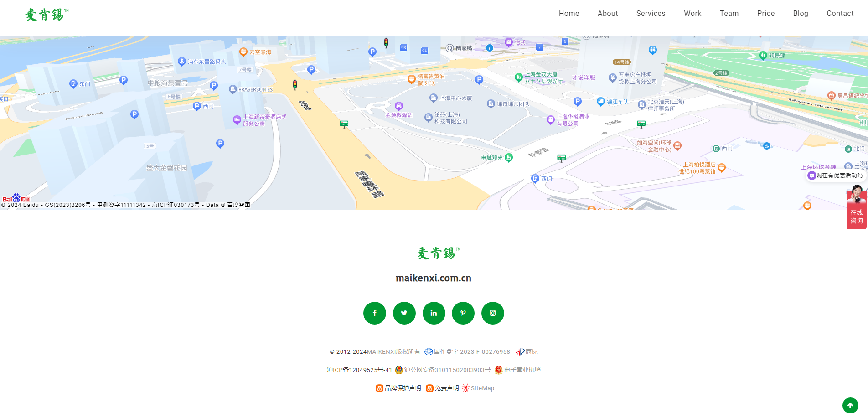Viewport: 868px width, 418px height.
Task: Click the 麦肯锡 logo in header
Action: pyautogui.click(x=46, y=15)
